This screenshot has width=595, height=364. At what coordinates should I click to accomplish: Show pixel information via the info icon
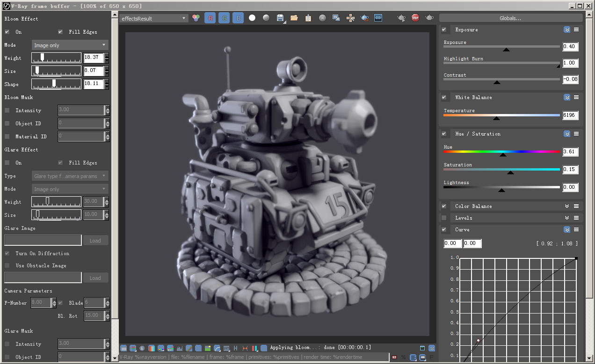click(x=142, y=348)
